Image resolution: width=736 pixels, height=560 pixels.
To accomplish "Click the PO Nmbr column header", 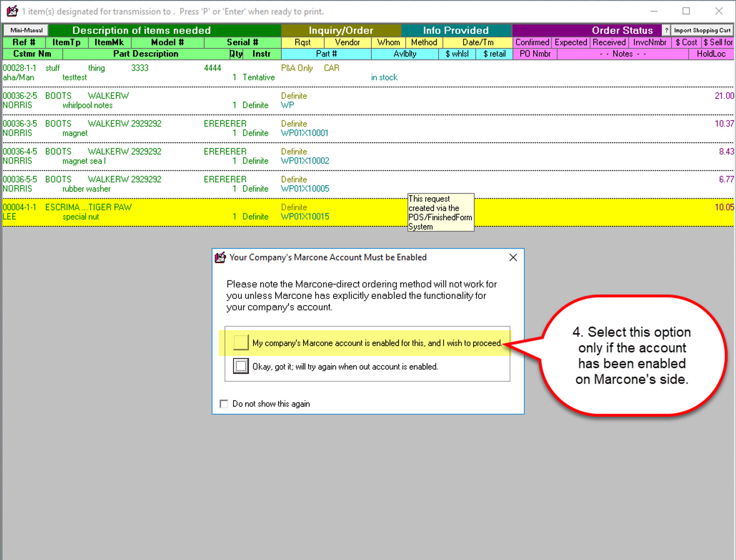I will [x=535, y=54].
